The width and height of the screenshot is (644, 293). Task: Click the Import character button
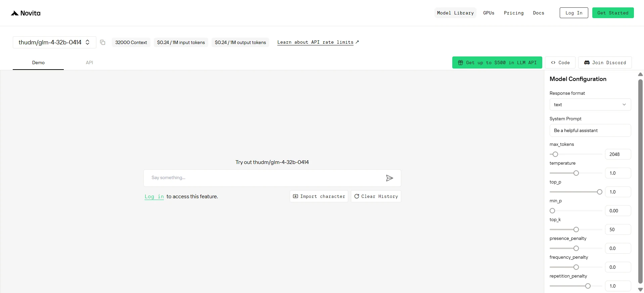[319, 196]
